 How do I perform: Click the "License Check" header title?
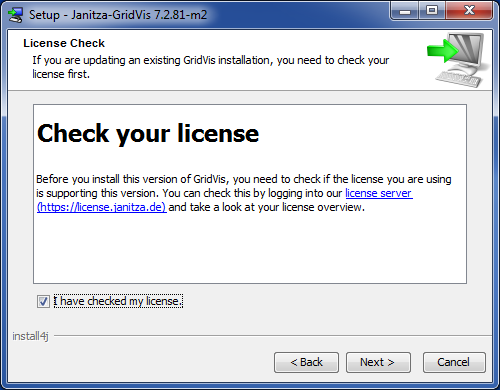64,43
